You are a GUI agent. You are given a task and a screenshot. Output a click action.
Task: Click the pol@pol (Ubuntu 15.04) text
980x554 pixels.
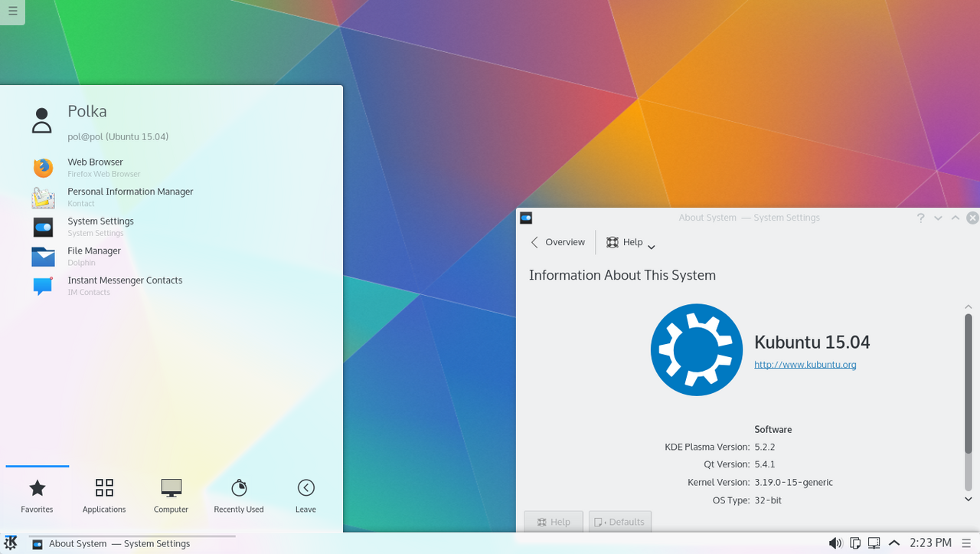[x=118, y=136]
